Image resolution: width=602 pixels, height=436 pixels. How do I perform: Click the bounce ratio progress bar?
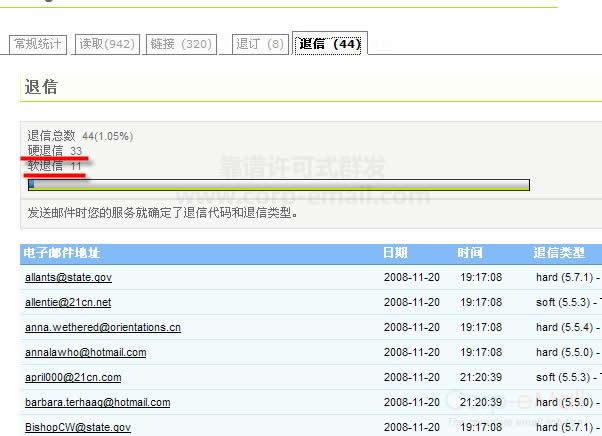click(x=278, y=185)
